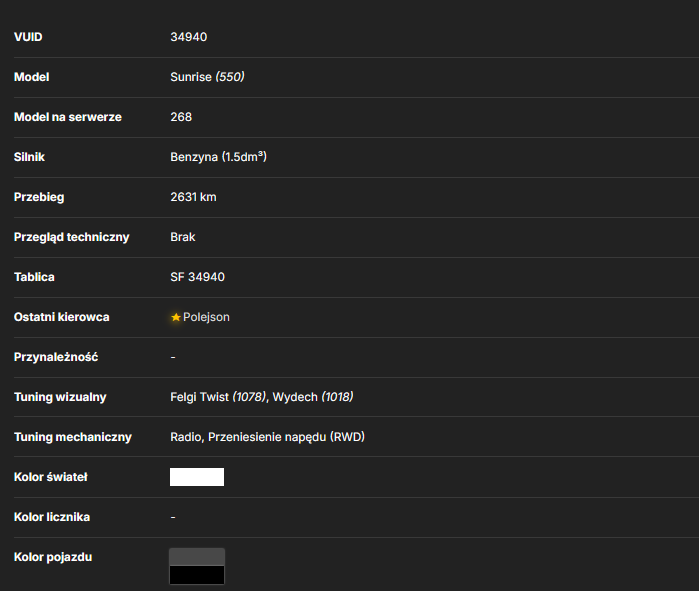The height and width of the screenshot is (591, 699).
Task: Click the Przegląd techniczny label
Action: point(72,237)
